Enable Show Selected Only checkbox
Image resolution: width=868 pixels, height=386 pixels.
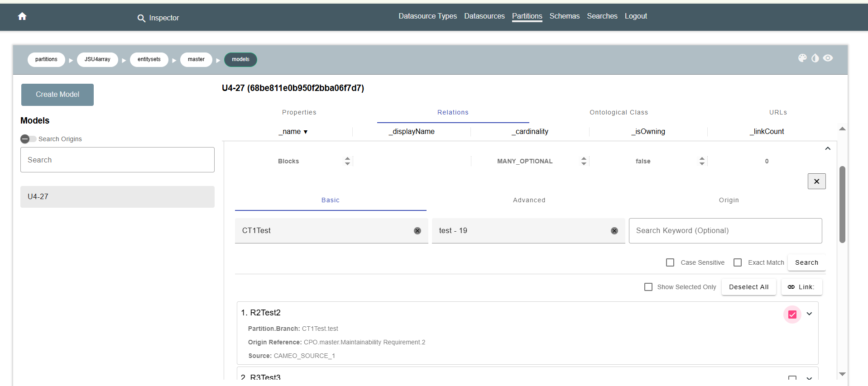point(648,287)
